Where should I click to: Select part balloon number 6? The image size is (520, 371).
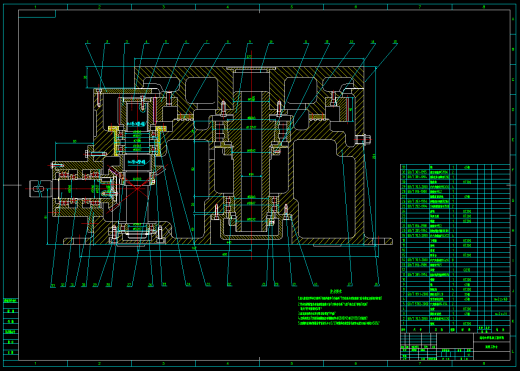point(186,42)
